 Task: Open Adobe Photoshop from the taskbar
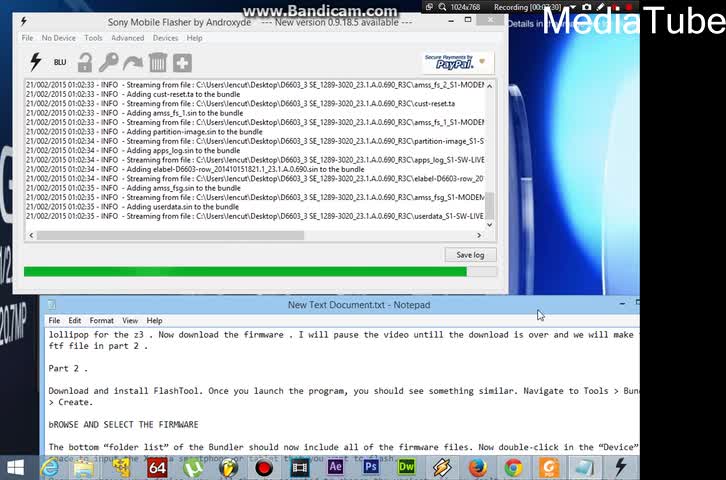[371, 467]
